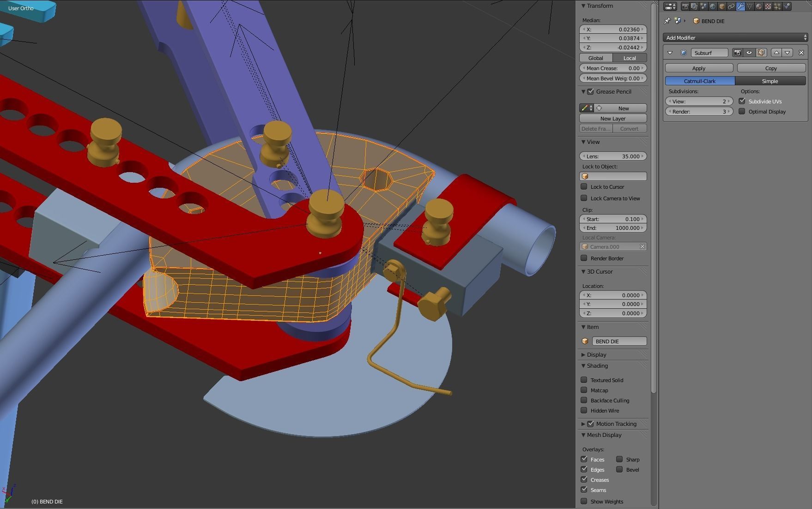Toggle modifier visibility with the eye icon
Image resolution: width=812 pixels, height=509 pixels.
coord(750,53)
